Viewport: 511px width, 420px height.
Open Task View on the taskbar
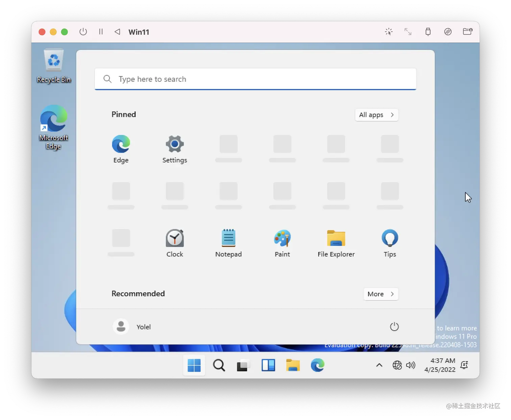(243, 365)
